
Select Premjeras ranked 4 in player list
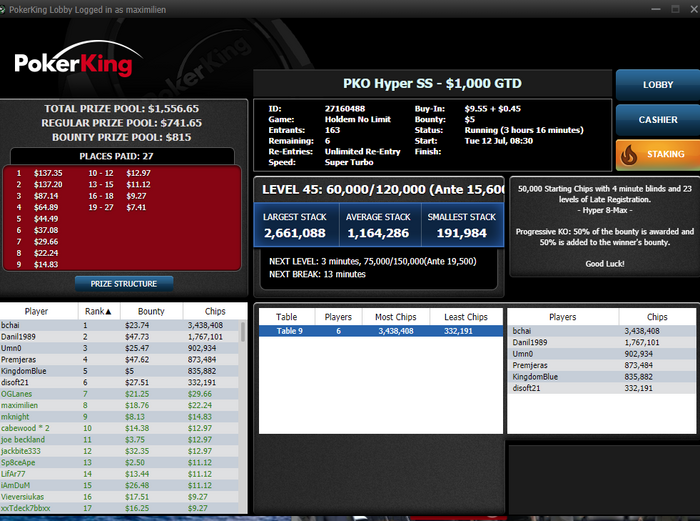pyautogui.click(x=120, y=360)
